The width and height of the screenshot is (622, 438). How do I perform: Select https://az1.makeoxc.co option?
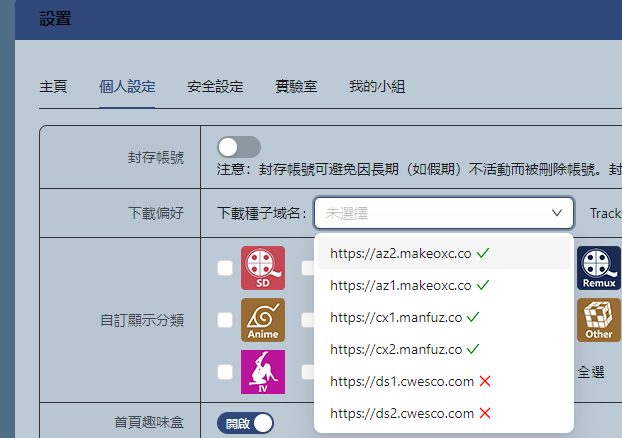click(x=443, y=285)
